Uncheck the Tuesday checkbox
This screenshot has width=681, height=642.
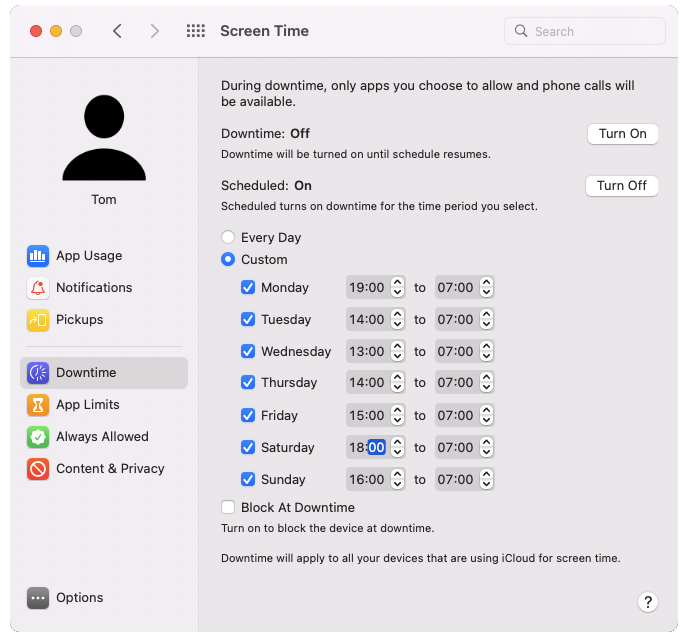pyautogui.click(x=248, y=319)
